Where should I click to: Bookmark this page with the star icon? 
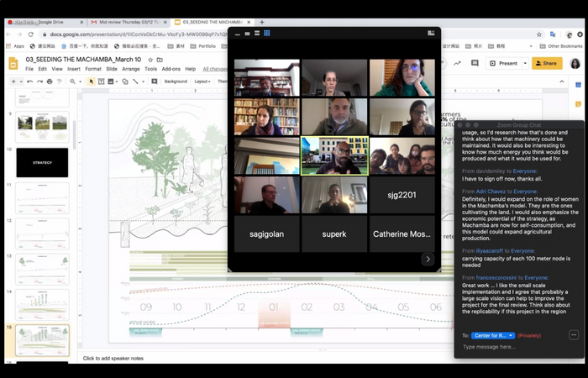[539, 34]
